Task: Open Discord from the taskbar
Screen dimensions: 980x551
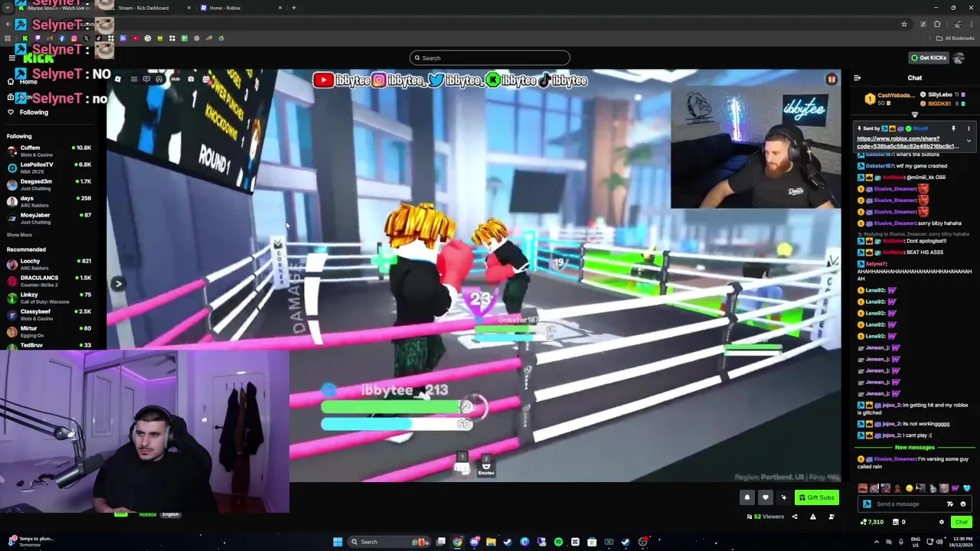Action: (x=474, y=542)
